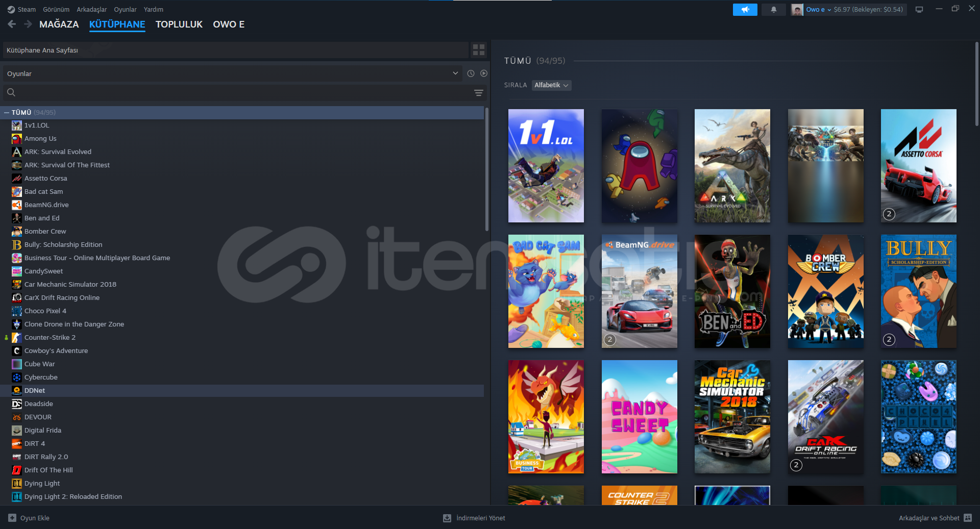
Task: Click the Add Game plus icon
Action: (12, 518)
